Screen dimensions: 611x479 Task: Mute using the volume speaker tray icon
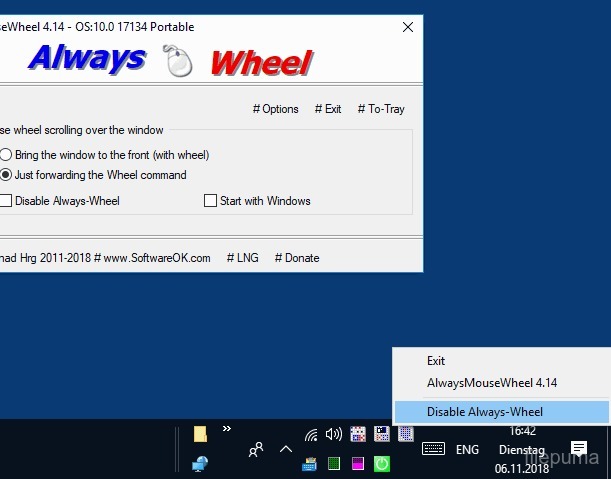(x=334, y=435)
